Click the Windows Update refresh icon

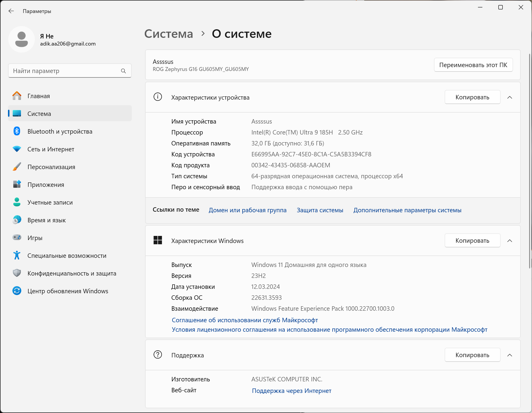click(x=17, y=291)
